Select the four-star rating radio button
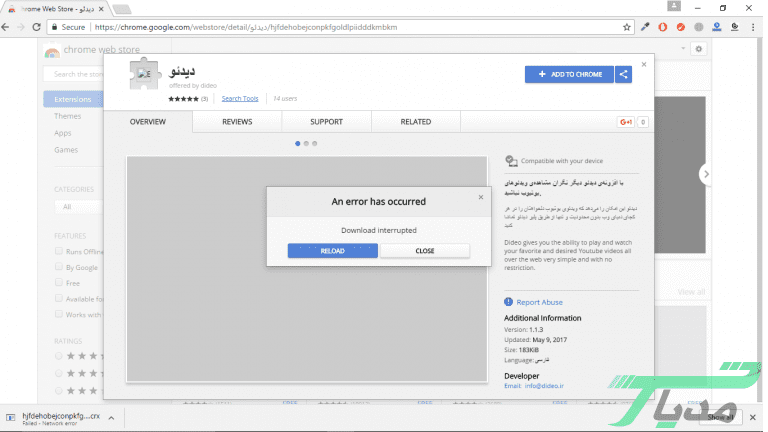768x432 pixels. pos(59,373)
